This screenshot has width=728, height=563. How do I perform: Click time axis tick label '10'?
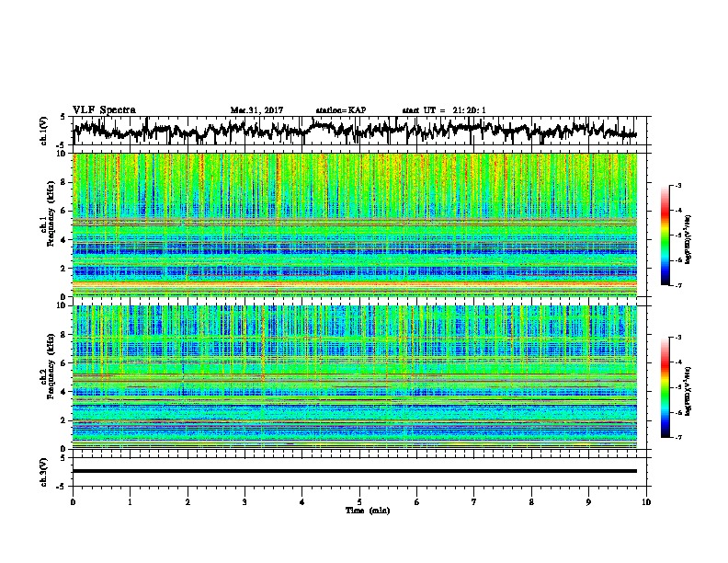[x=646, y=502]
